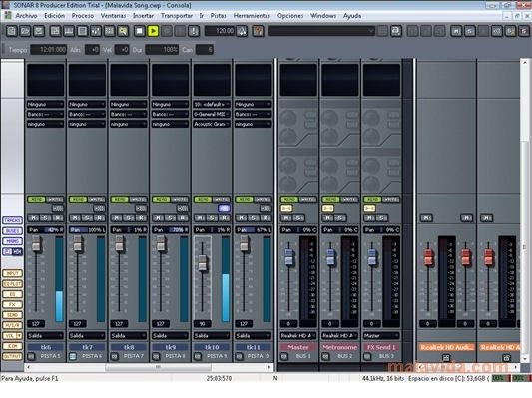Image resolution: width=532 pixels, height=398 pixels.
Task: Select the Metronome bus name label
Action: (x=339, y=347)
